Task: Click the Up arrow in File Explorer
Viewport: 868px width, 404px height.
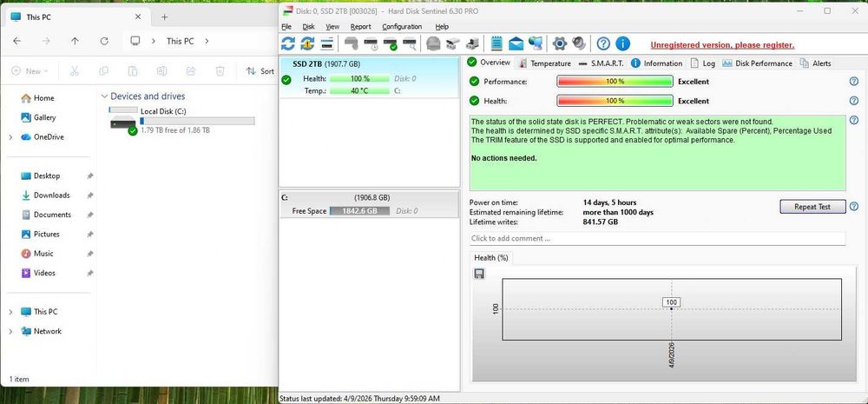Action: click(75, 41)
